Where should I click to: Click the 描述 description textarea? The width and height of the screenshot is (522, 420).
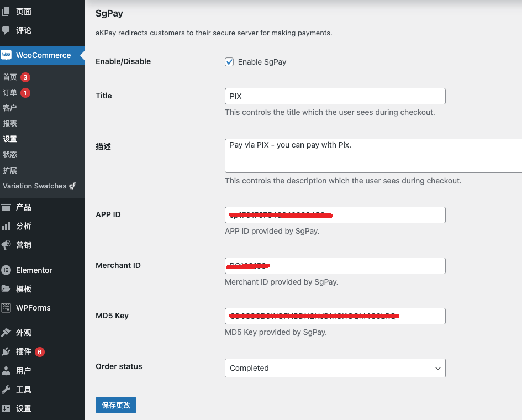[373, 156]
